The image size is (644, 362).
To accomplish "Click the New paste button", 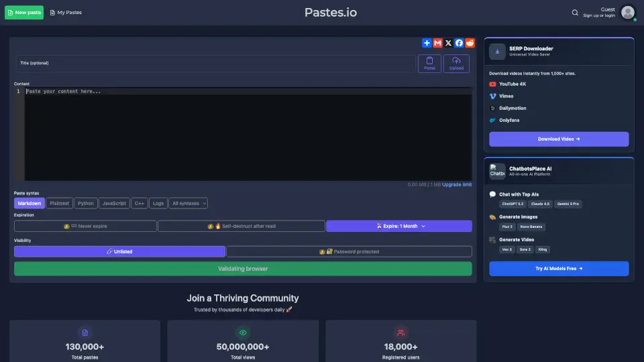I will click(24, 12).
